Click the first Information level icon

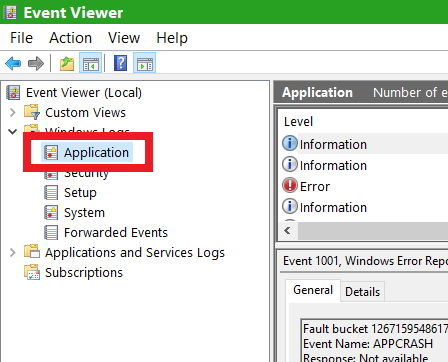coord(290,143)
